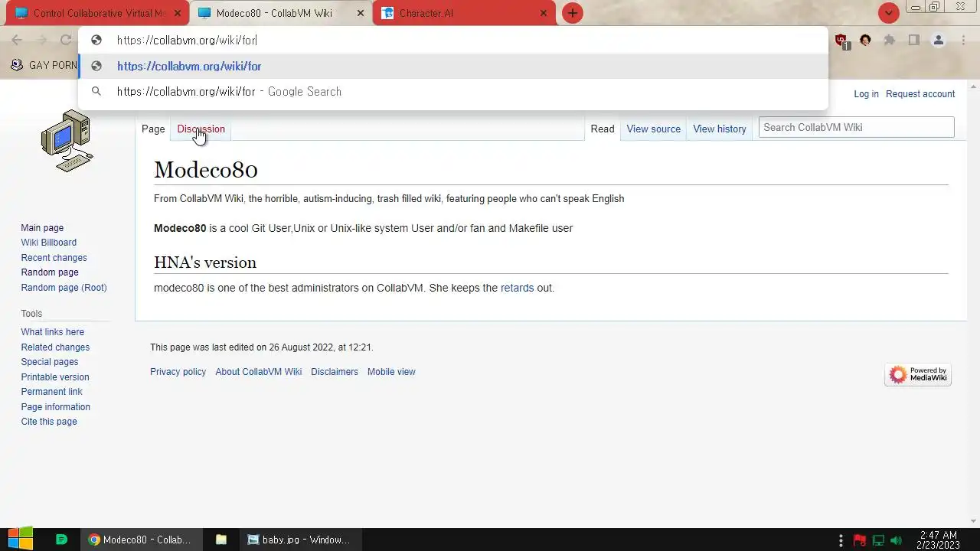This screenshot has width=980, height=551.
Task: Open File Explorer from the taskbar
Action: pyautogui.click(x=221, y=540)
